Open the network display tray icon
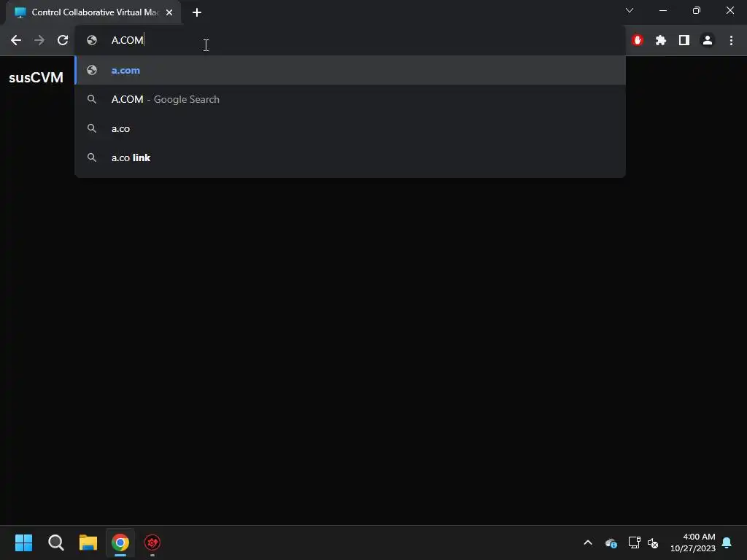The image size is (747, 560). [634, 542]
